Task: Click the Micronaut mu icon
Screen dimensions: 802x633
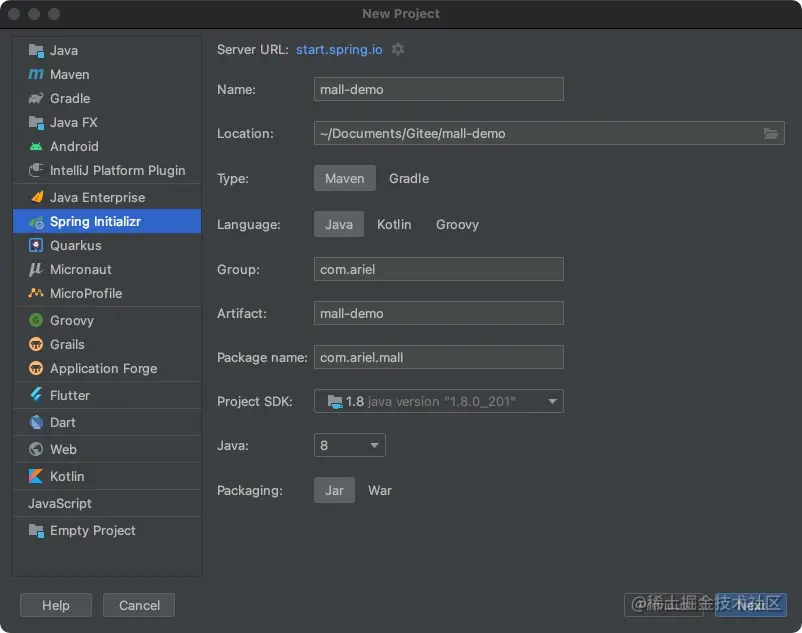Action: (36, 269)
